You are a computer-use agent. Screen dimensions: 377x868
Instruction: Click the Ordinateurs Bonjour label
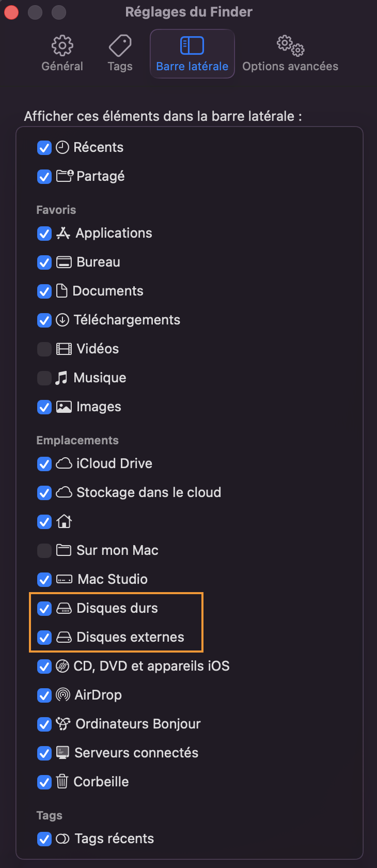click(x=138, y=724)
